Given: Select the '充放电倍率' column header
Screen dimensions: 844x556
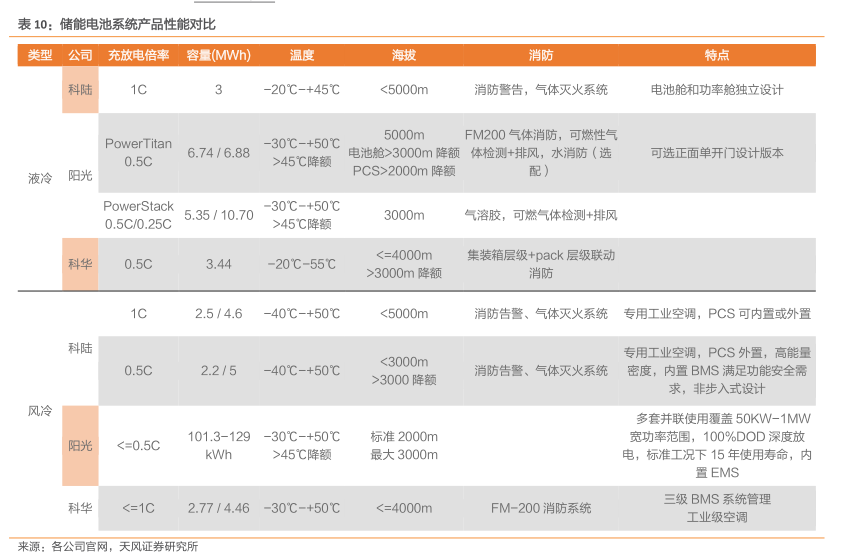Looking at the screenshot, I should [x=138, y=55].
